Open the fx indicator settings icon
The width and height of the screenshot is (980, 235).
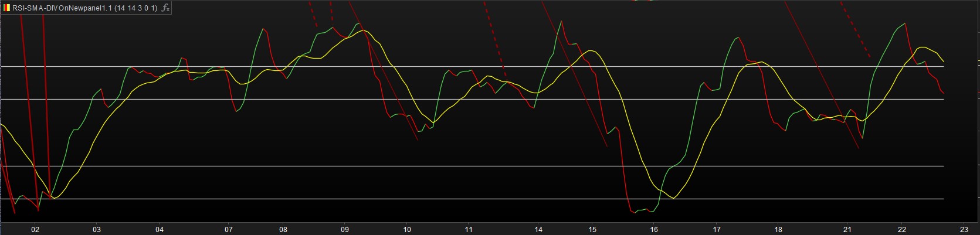166,8
